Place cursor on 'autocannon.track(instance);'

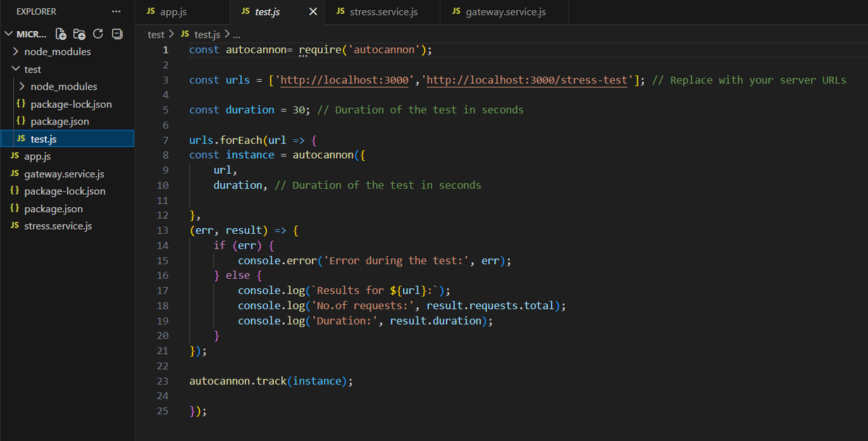coord(271,381)
